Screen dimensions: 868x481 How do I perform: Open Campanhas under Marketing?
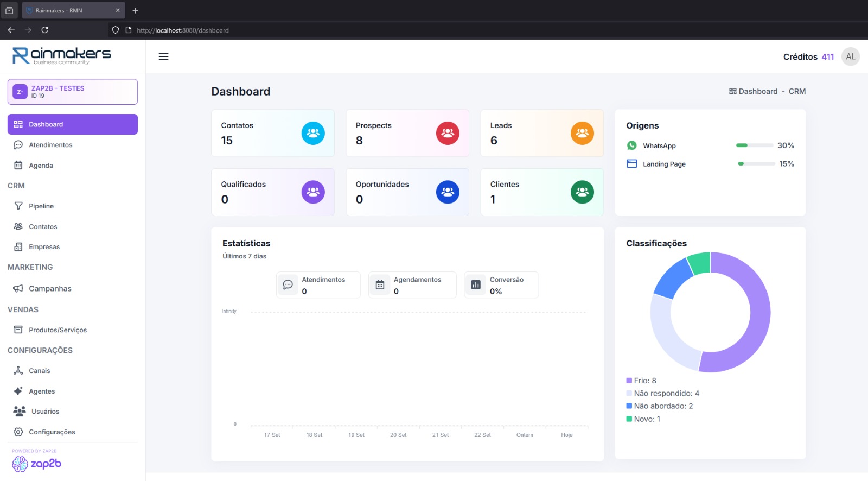tap(50, 289)
